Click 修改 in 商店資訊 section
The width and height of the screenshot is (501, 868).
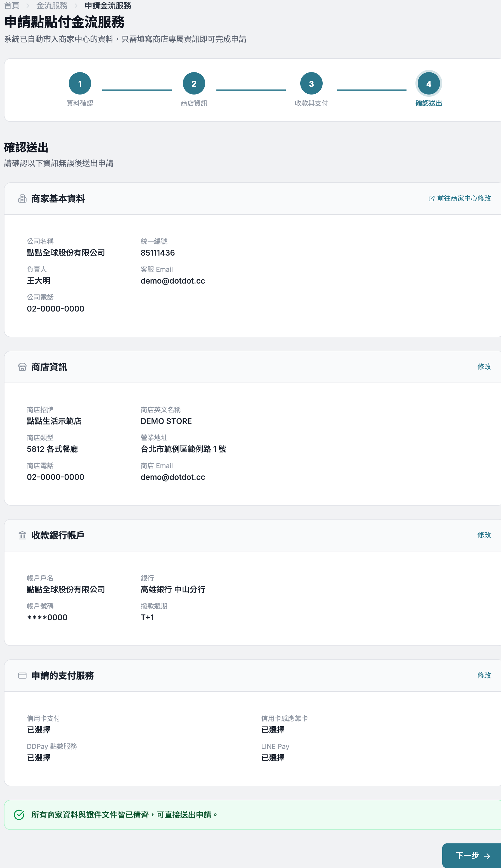pos(484,367)
